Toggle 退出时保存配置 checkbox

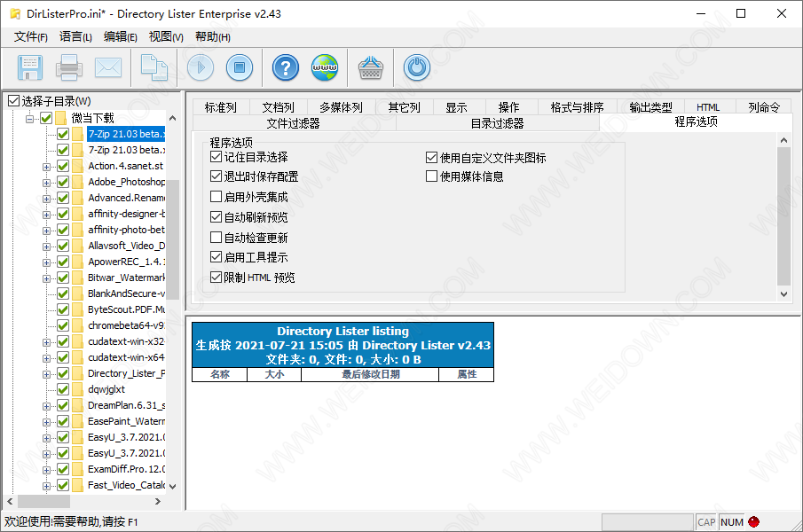(216, 176)
